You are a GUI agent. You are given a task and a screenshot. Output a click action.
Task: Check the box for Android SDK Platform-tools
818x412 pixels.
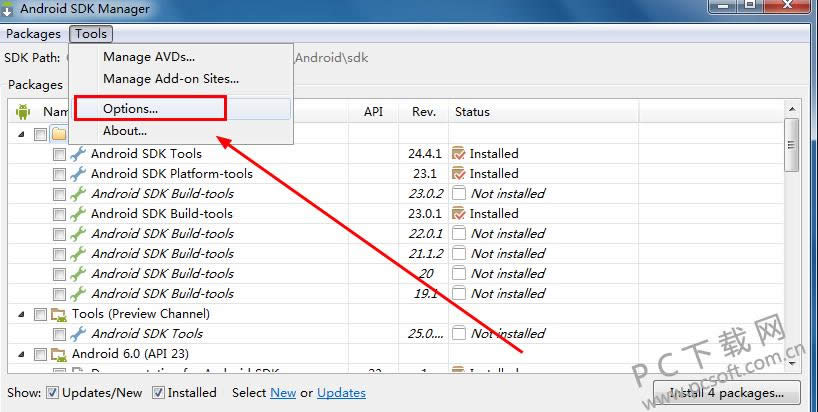click(60, 174)
